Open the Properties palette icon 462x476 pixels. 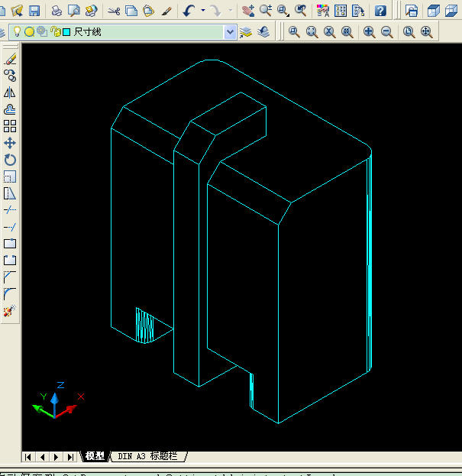click(x=323, y=11)
